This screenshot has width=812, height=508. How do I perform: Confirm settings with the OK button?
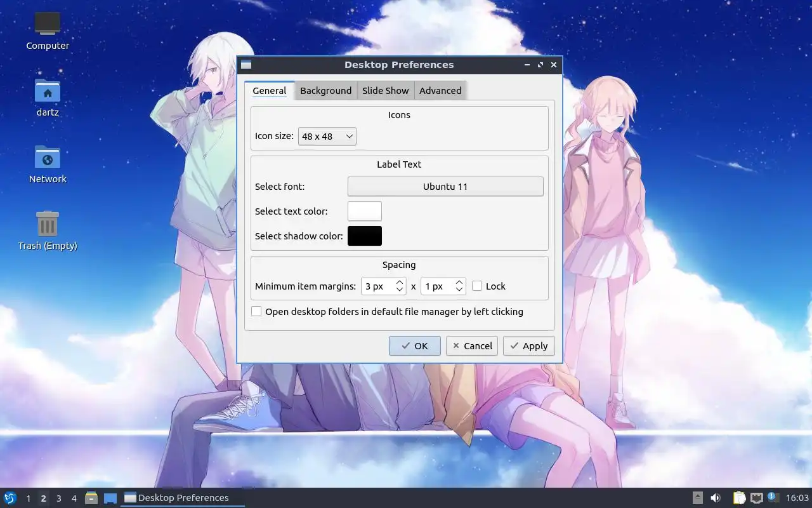click(x=415, y=346)
